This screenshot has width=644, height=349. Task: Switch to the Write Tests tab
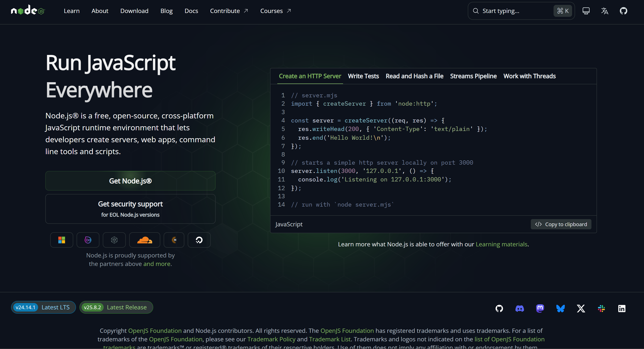[363, 76]
